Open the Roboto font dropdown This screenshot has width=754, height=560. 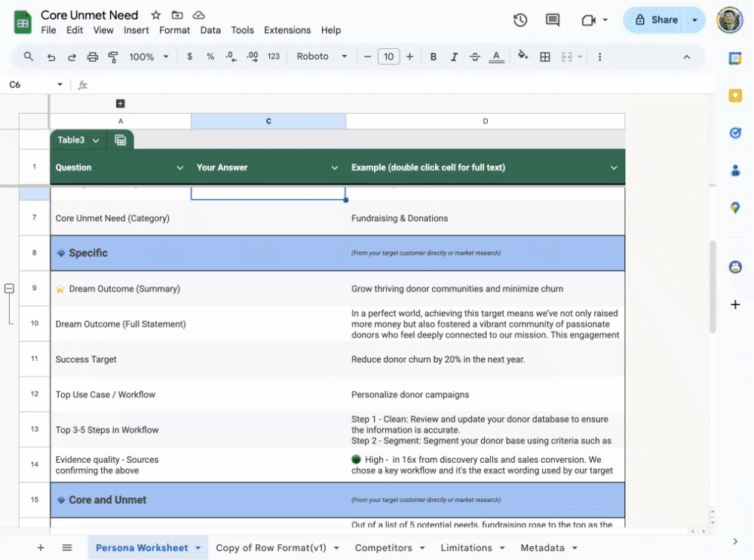[322, 57]
